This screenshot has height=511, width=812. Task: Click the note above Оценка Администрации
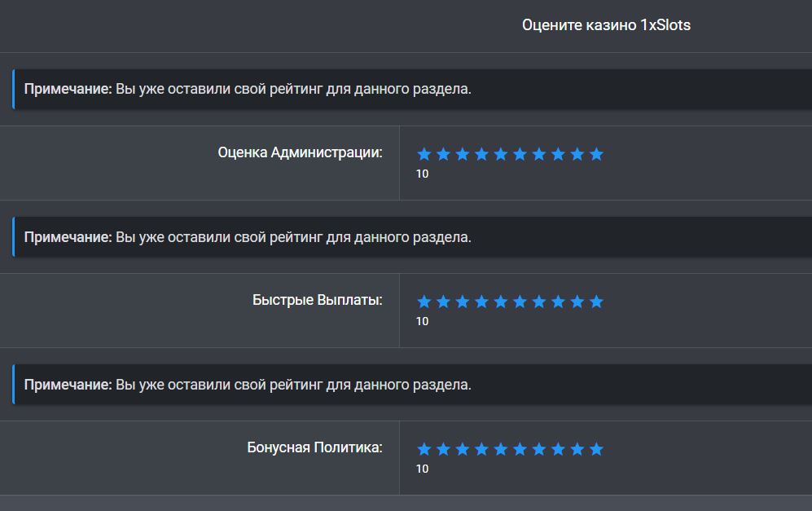pyautogui.click(x=248, y=90)
